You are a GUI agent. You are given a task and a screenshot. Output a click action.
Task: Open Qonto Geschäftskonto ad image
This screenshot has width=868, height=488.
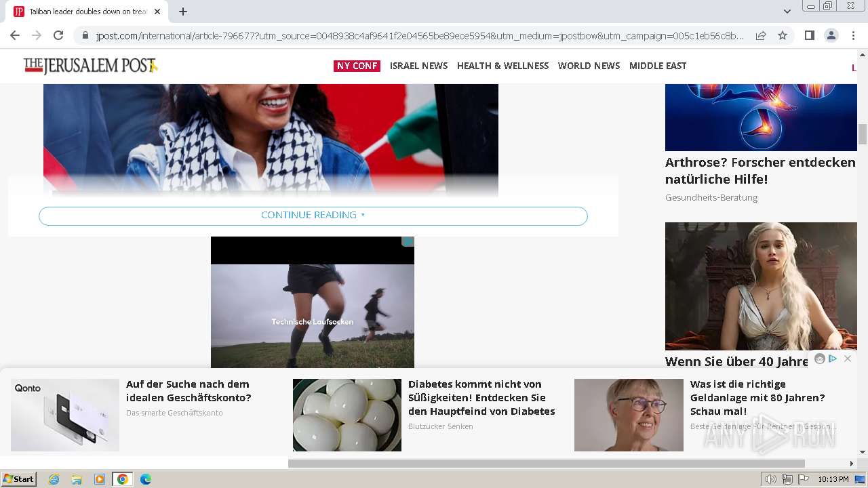click(x=65, y=415)
